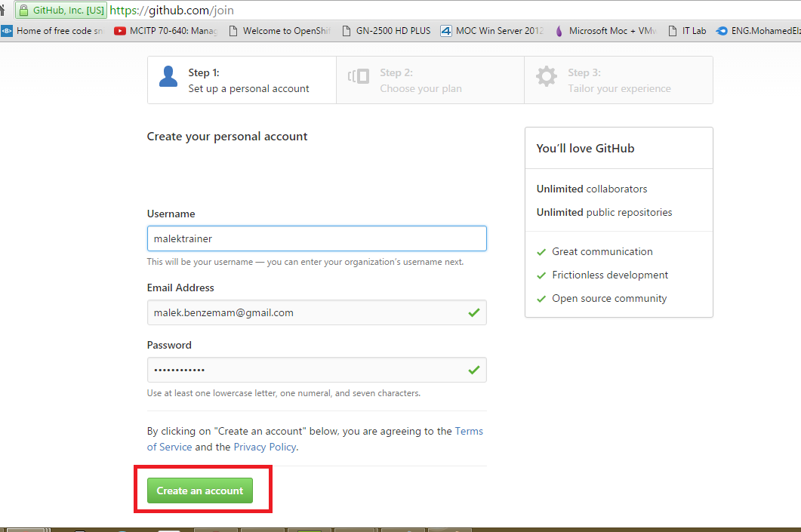Select Step 3 Tailor your experience
Image resolution: width=801 pixels, height=532 pixels.
(618, 80)
